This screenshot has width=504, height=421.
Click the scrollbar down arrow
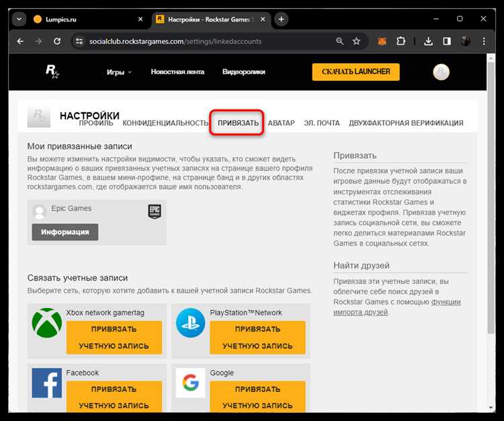click(x=491, y=408)
